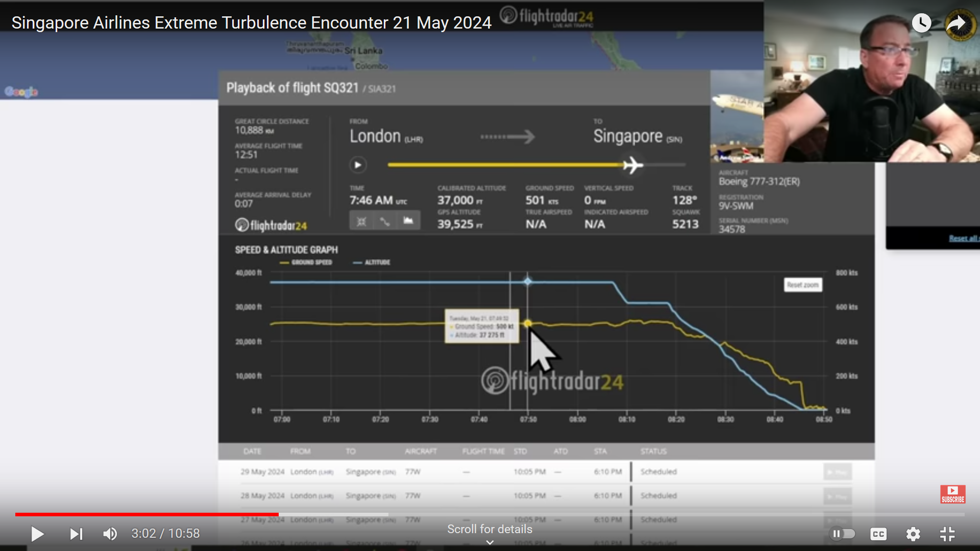Image resolution: width=980 pixels, height=551 pixels.
Task: Click the Share arrow icon
Action: pyautogui.click(x=956, y=23)
